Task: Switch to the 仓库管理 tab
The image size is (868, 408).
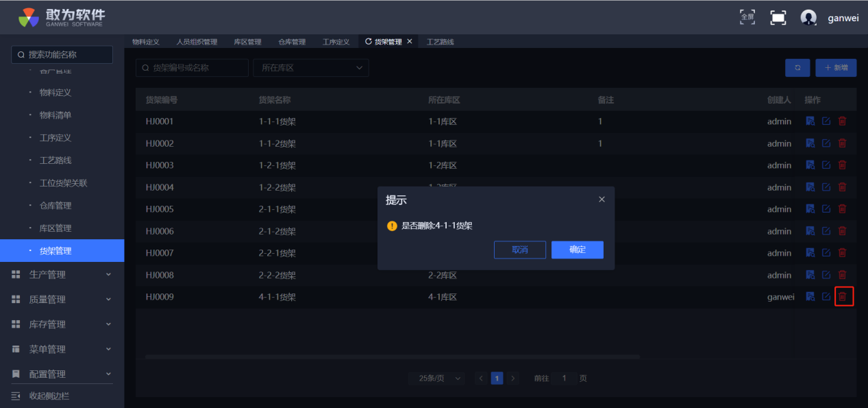Action: (x=292, y=42)
